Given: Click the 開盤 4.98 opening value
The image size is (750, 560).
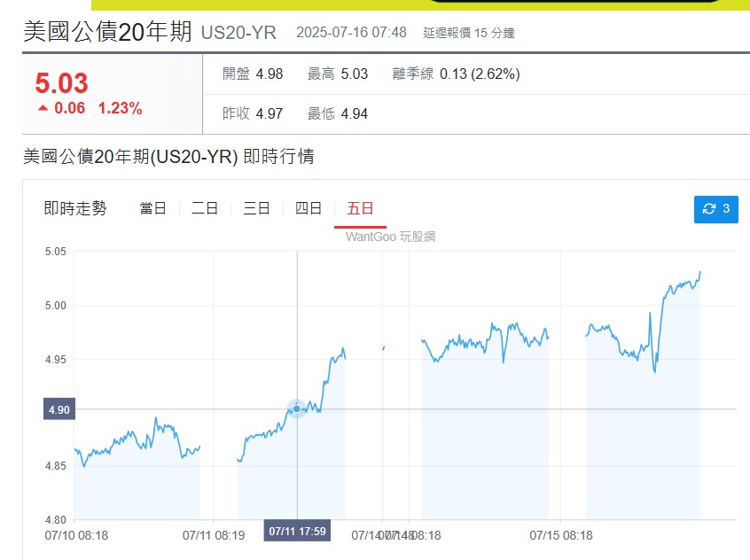Looking at the screenshot, I should click(x=252, y=74).
